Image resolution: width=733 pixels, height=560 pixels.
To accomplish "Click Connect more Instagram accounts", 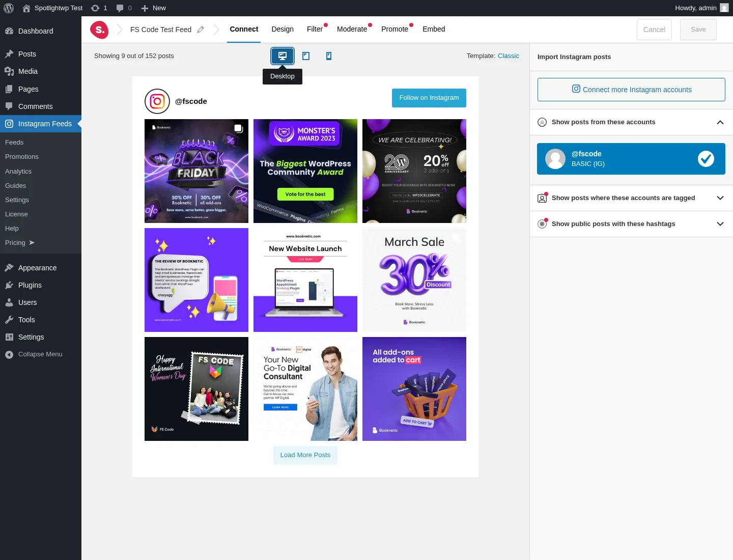I will point(631,90).
